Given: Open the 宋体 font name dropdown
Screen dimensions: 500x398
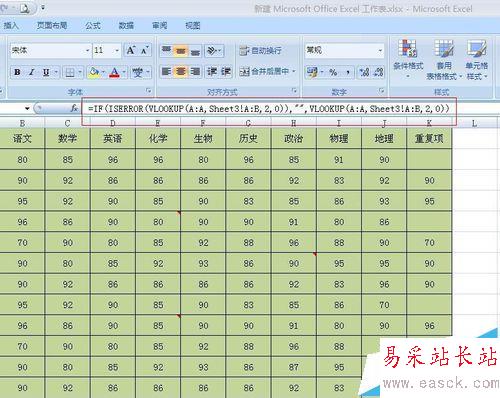Looking at the screenshot, I should click(x=88, y=51).
